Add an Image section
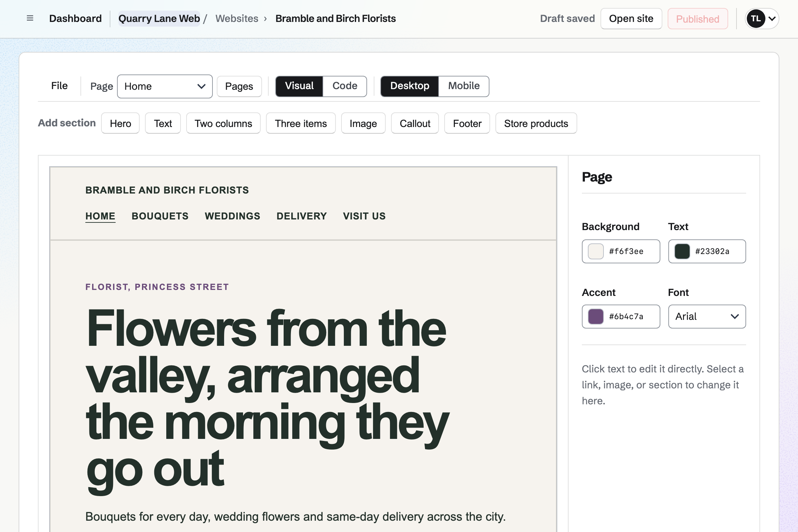Image resolution: width=798 pixels, height=532 pixels. 363,123
